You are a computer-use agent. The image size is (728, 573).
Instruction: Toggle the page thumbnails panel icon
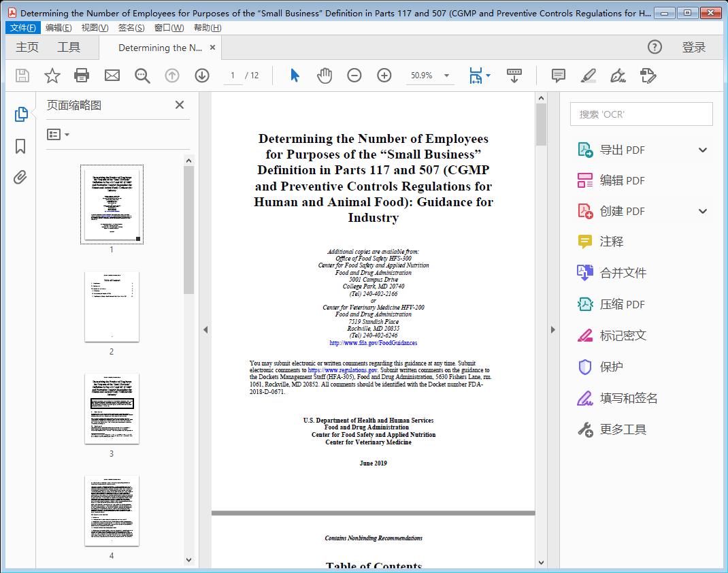click(20, 114)
